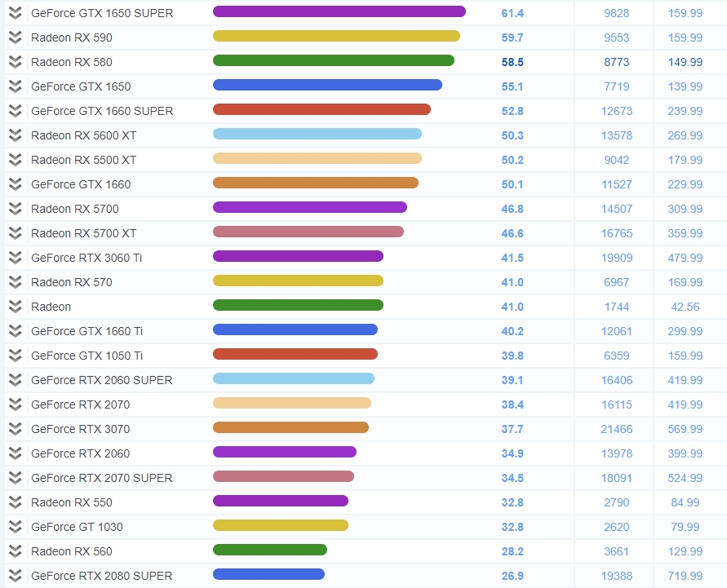Expand the GeForce GTX 1660 Ti row chevron

[16, 331]
